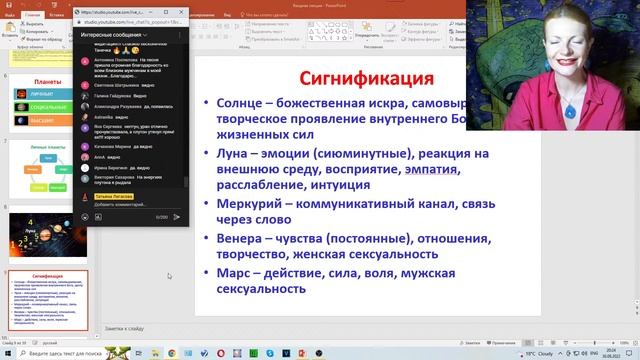
Task: Open the chat window three-dot menu
Action: (180, 36)
